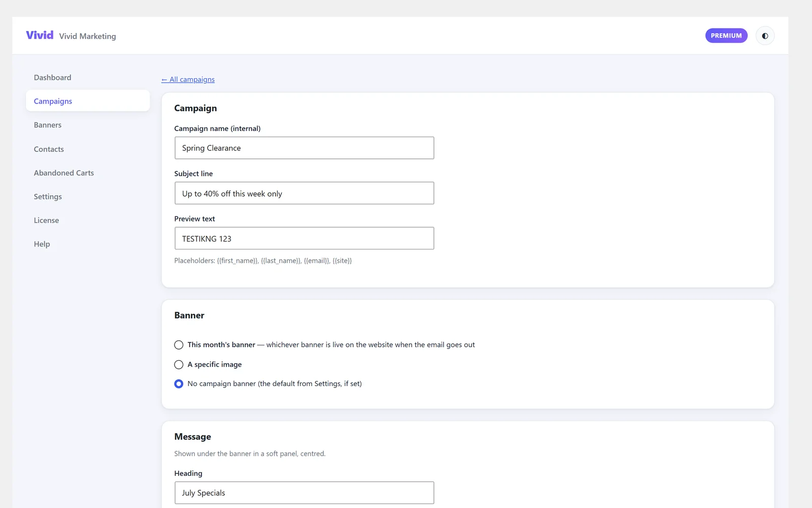
Task: Select No campaign banner radio option
Action: coord(179,384)
